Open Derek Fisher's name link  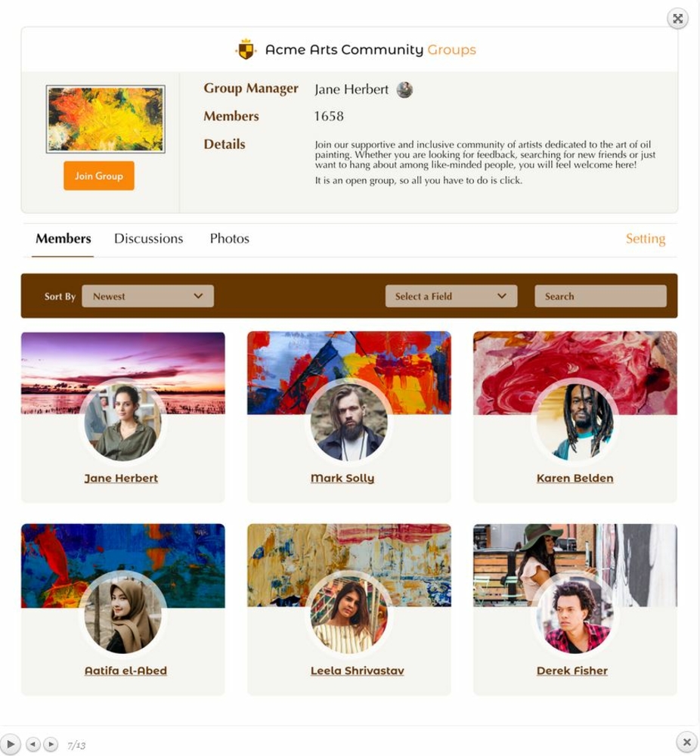571,671
